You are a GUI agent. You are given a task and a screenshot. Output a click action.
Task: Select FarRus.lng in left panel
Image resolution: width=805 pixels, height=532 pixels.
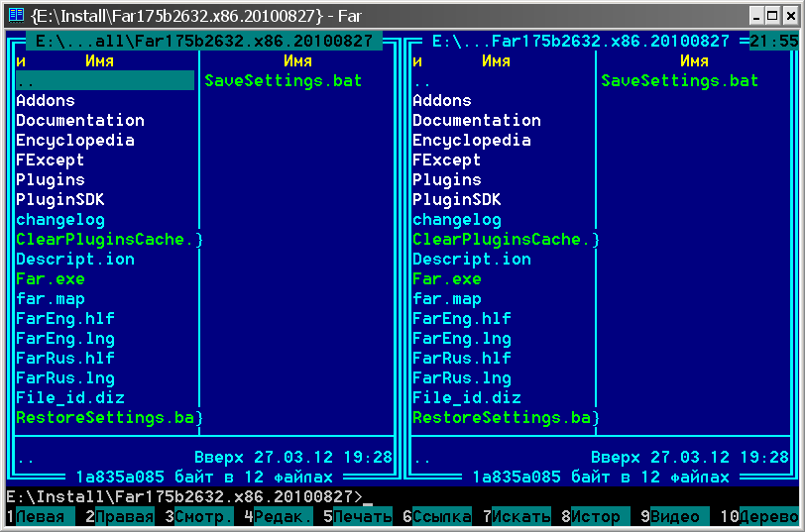tap(65, 378)
